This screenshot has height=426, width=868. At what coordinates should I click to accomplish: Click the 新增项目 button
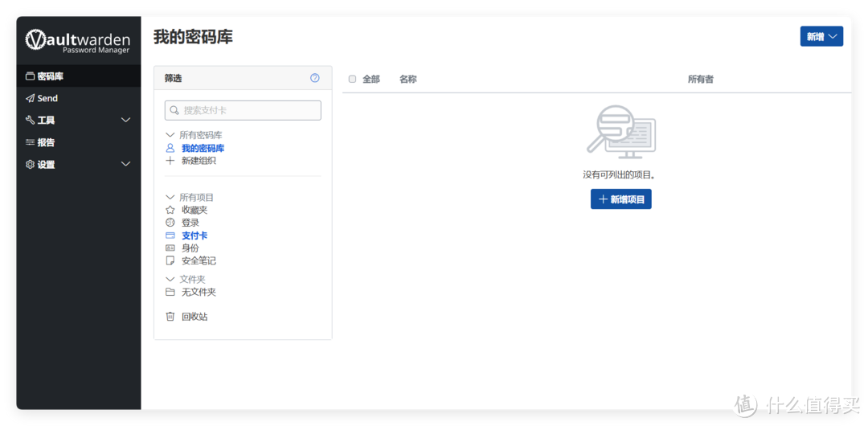click(621, 199)
